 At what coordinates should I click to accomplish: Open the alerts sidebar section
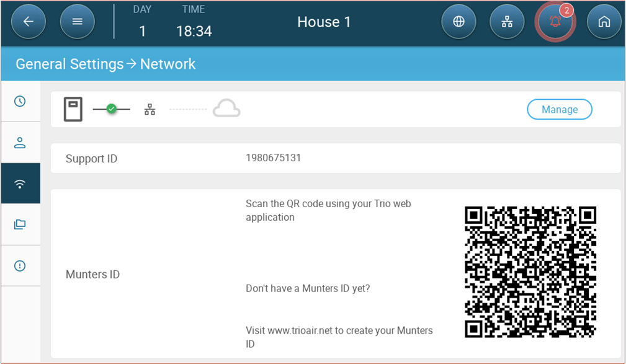[x=19, y=265]
